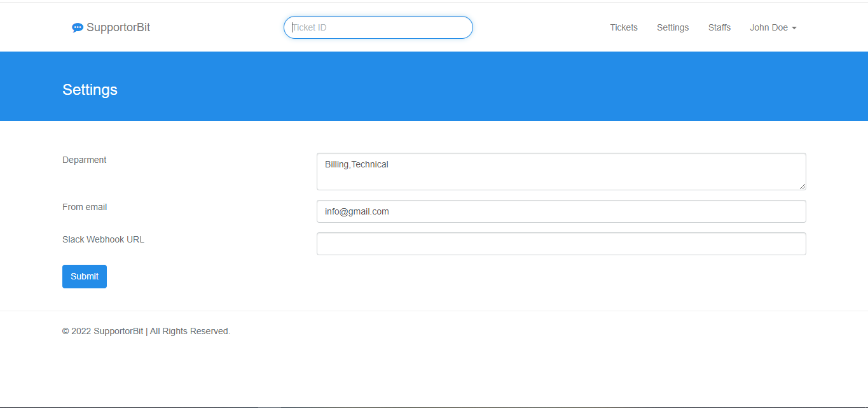Image resolution: width=868 pixels, height=408 pixels.
Task: Click the "Slack Webhook URL" label
Action: click(x=103, y=239)
